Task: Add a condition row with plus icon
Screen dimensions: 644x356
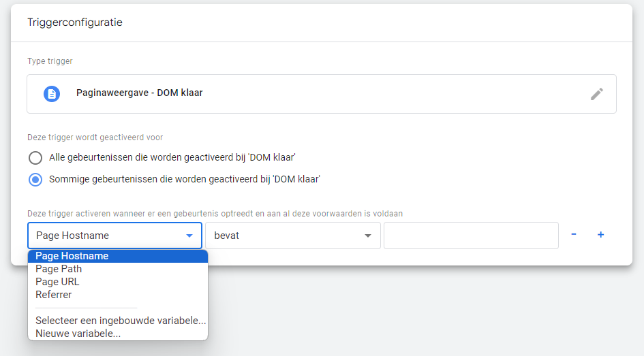Action: tap(600, 235)
